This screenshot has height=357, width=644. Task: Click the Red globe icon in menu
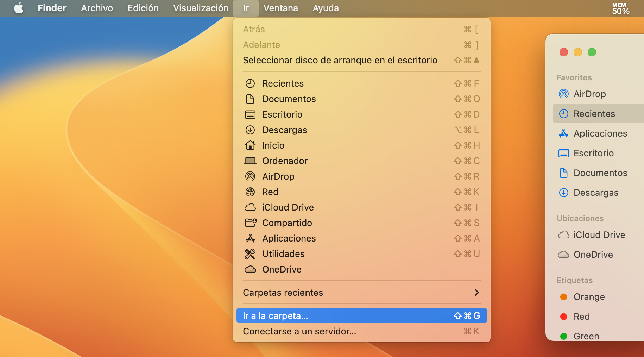pyautogui.click(x=250, y=192)
